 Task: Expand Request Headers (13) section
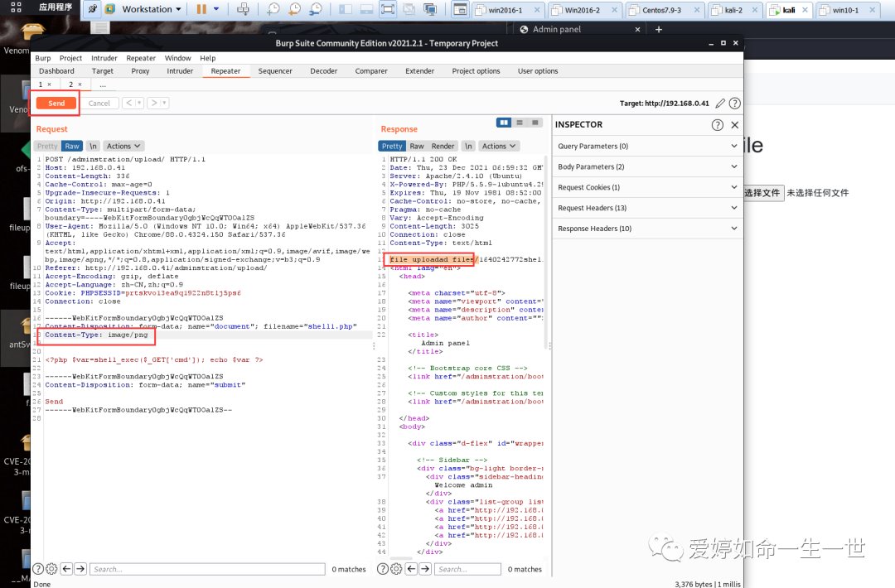point(647,208)
